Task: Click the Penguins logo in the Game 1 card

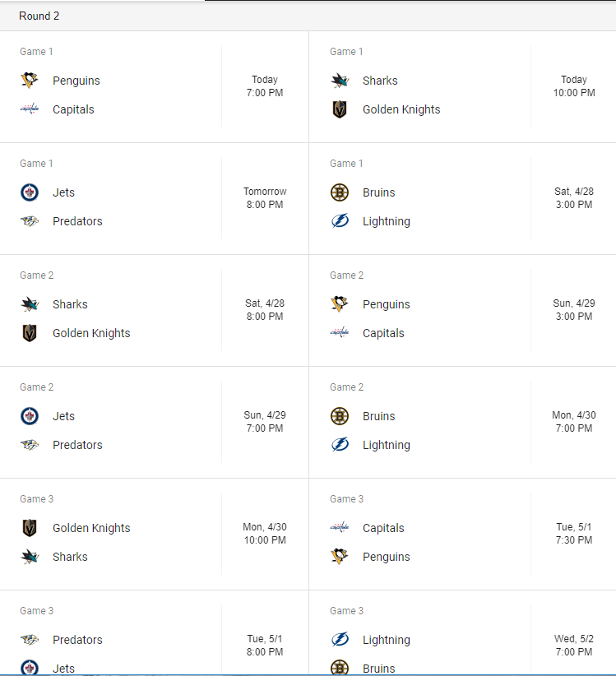Action: click(x=30, y=81)
